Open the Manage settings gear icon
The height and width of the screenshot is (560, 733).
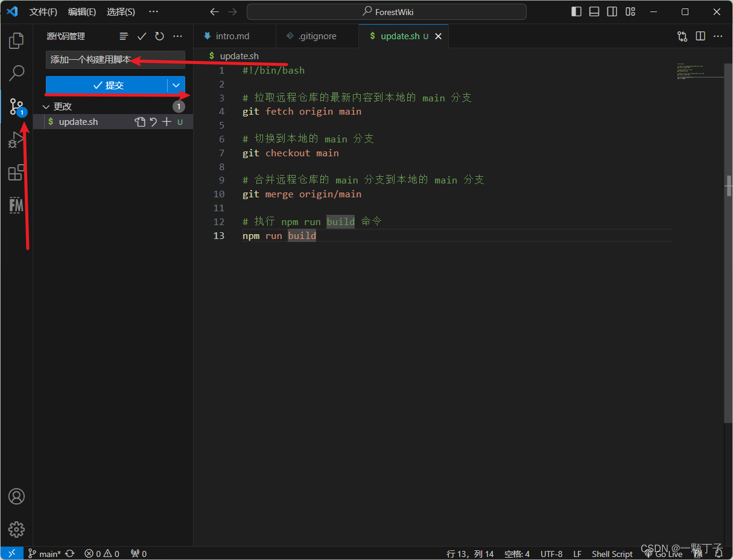pos(16,529)
